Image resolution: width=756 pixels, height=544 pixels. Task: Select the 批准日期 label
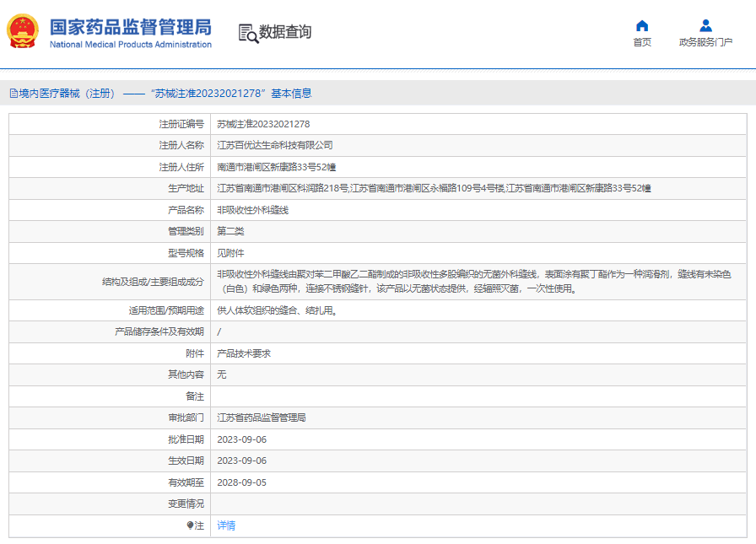(x=186, y=439)
